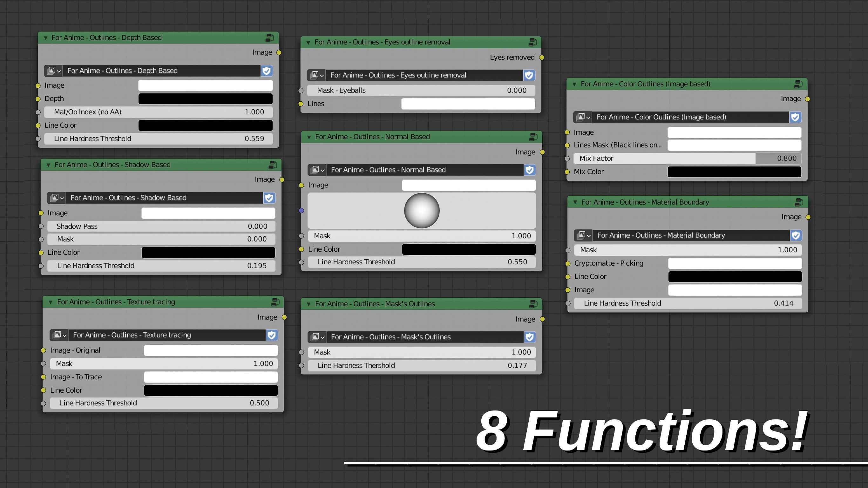Screen dimensions: 868x488
Task: Collapse the Depth Based node
Action: click(45, 38)
